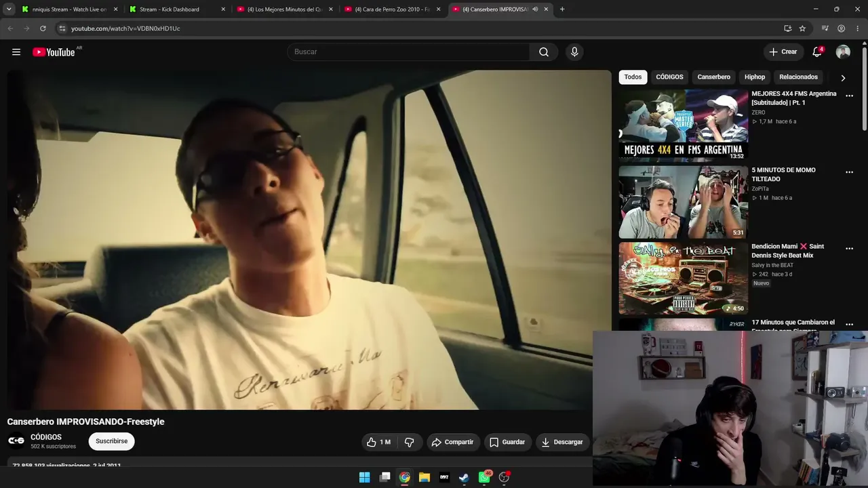Expand the Chrome tab search dropdown
The width and height of the screenshot is (868, 488).
point(9,9)
